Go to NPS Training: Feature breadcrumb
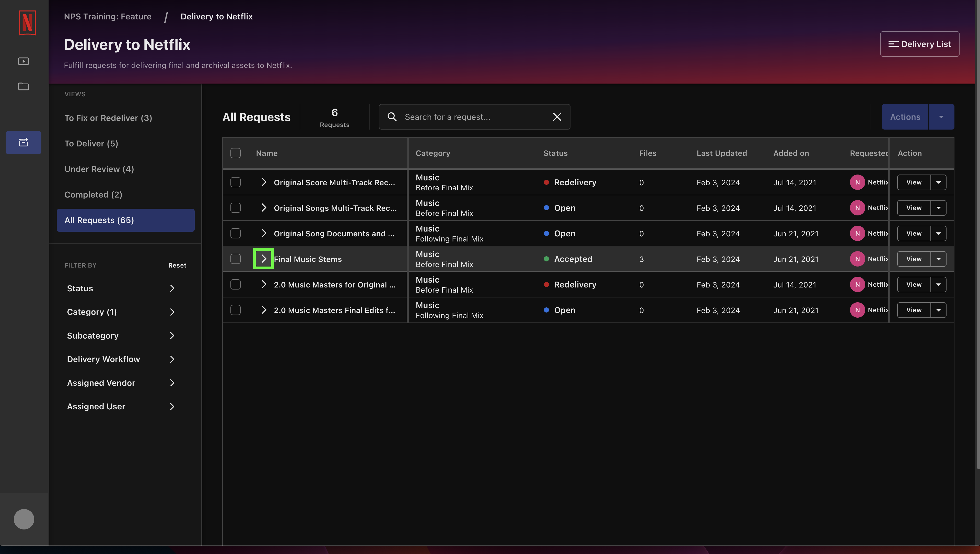The width and height of the screenshot is (980, 554). coord(108,16)
